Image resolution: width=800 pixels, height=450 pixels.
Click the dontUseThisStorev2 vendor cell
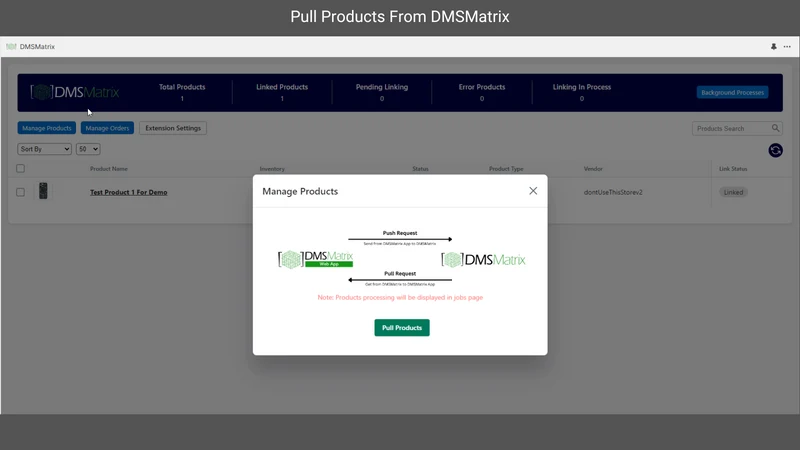pos(613,192)
